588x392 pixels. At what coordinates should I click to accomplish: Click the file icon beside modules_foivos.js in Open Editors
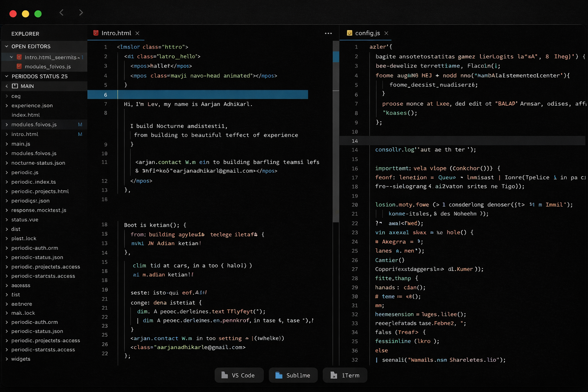pos(19,67)
